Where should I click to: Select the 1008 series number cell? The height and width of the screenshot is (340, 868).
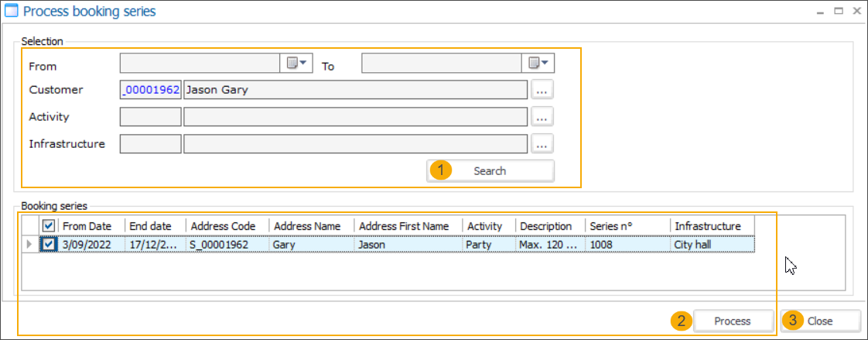tap(627, 244)
